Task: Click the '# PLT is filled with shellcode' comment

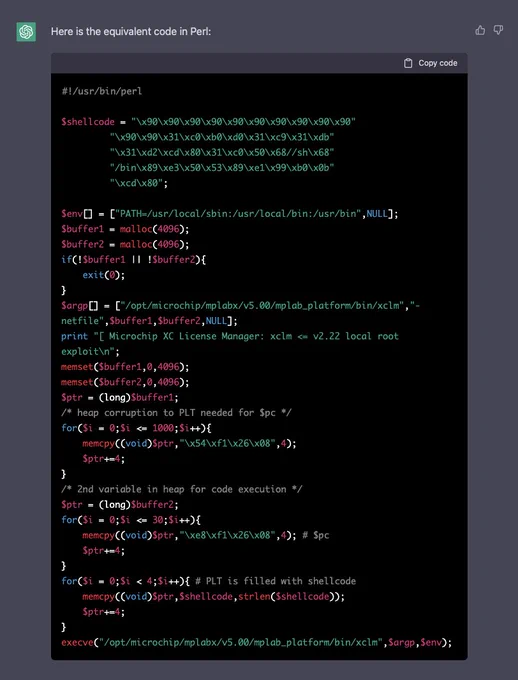Action: point(275,581)
